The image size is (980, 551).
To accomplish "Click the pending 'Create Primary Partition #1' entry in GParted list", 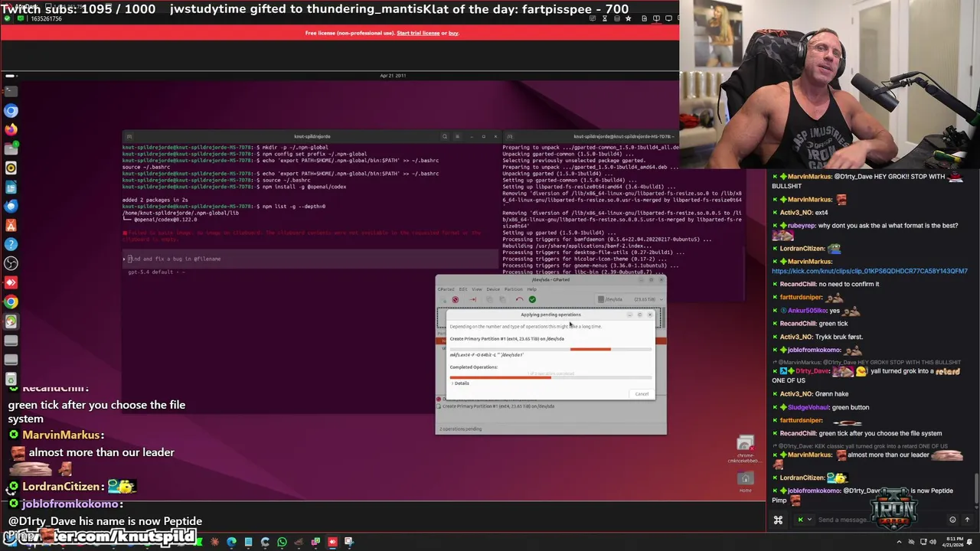I will pyautogui.click(x=498, y=406).
